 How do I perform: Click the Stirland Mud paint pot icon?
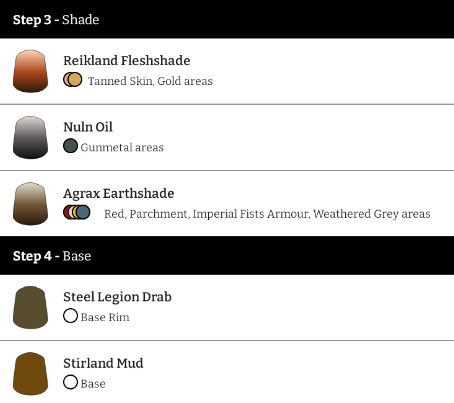(30, 374)
